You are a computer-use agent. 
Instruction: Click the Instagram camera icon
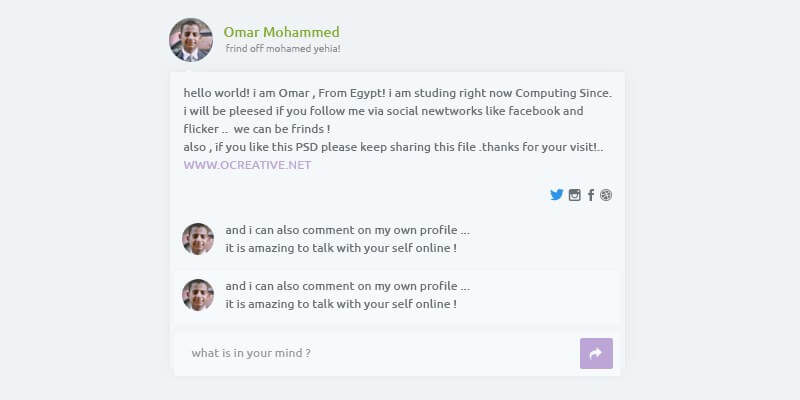(574, 195)
